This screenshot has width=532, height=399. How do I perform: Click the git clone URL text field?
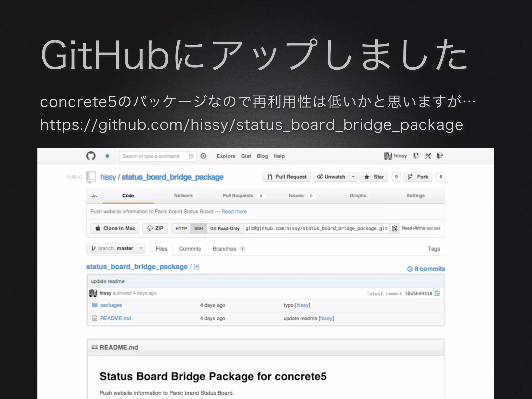coord(316,228)
